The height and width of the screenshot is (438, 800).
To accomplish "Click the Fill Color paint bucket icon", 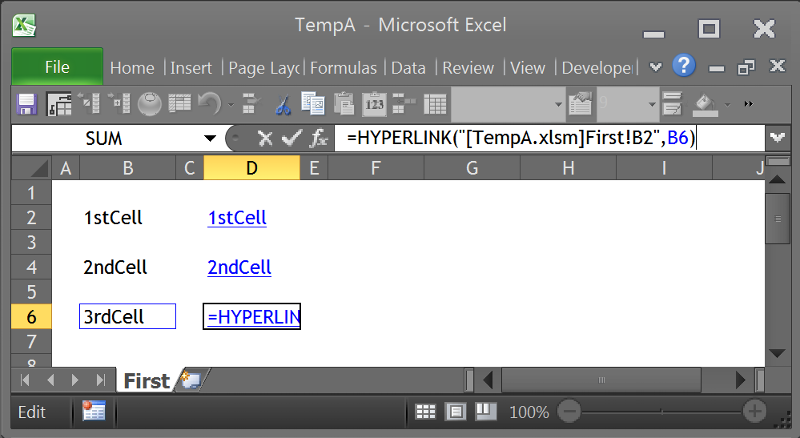I will point(705,105).
